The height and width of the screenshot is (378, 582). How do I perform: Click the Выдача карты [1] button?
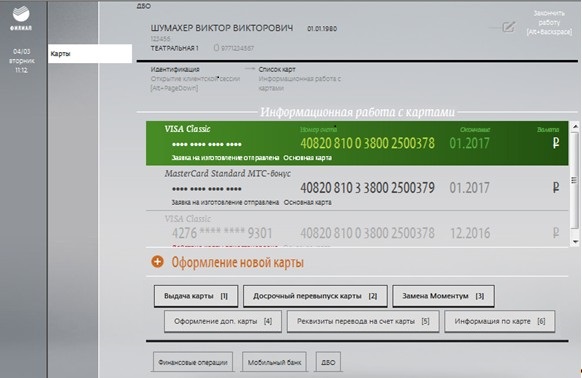tap(196, 296)
